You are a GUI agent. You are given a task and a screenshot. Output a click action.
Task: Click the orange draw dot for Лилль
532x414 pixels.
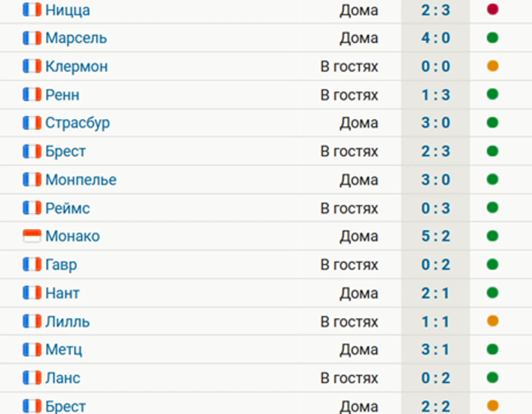pyautogui.click(x=492, y=321)
